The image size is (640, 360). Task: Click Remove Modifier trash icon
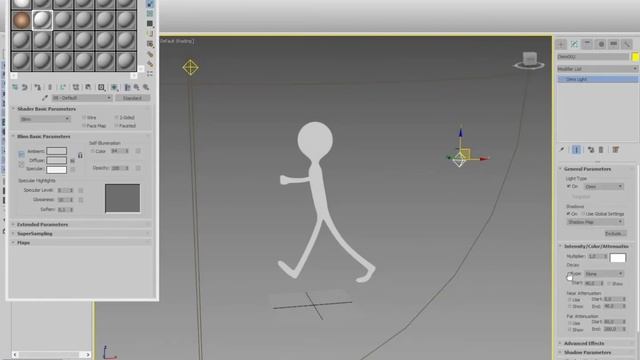coord(601,150)
